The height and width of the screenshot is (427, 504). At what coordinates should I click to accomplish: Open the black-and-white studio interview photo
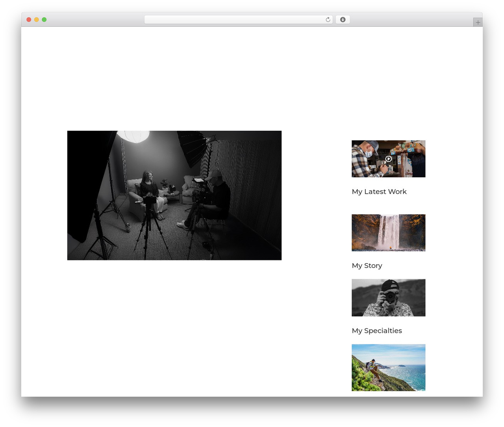click(x=174, y=195)
